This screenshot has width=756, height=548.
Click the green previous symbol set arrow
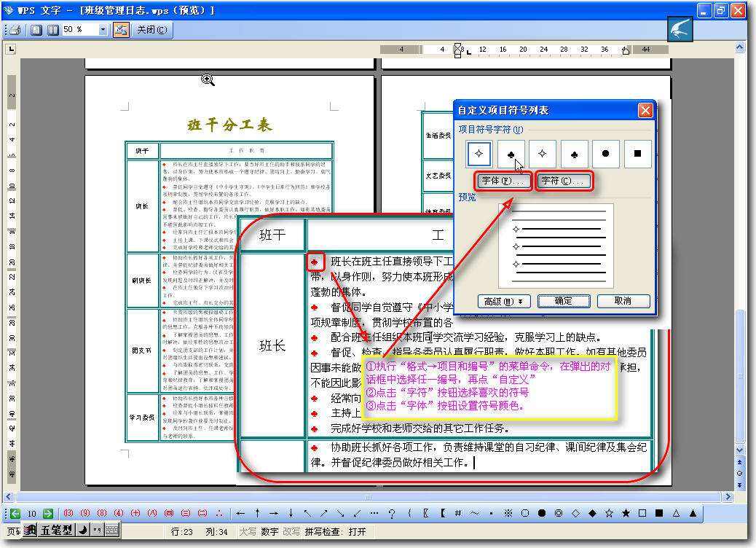[15, 513]
